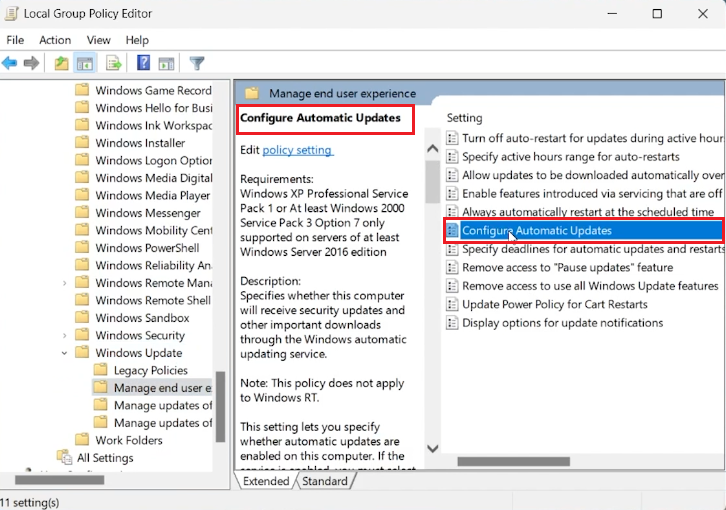Click the Back arrow toolbar icon

tap(10, 63)
